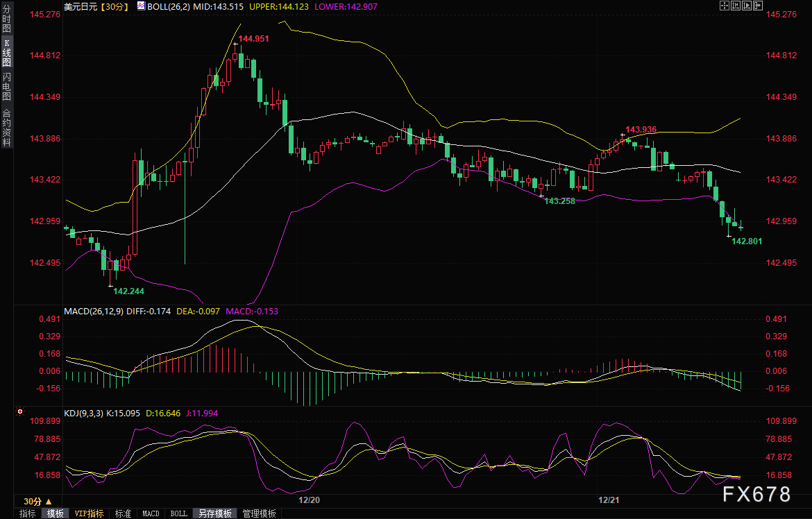Select the 模板 bottom tab
The width and height of the screenshot is (812, 519).
(56, 513)
